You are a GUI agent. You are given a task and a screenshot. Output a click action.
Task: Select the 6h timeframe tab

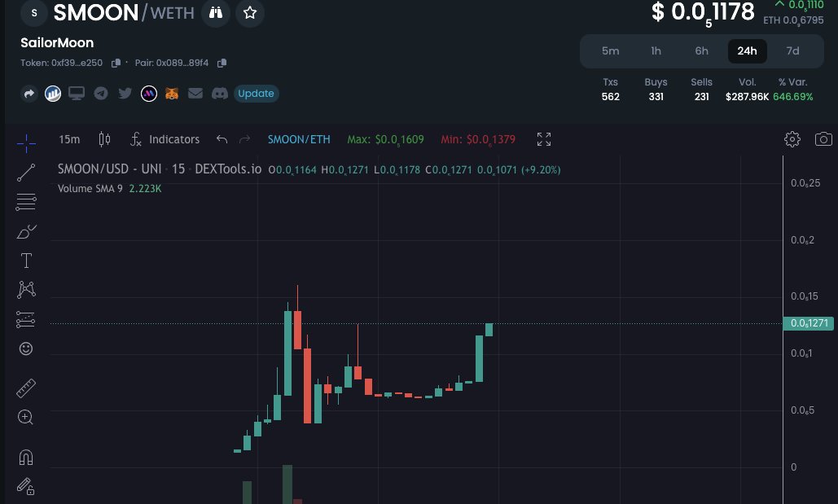(x=702, y=51)
